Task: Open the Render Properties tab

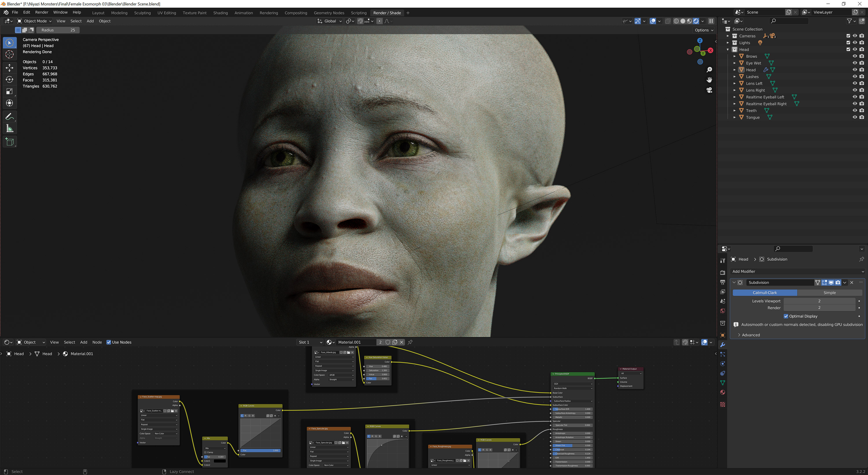Action: (x=722, y=272)
